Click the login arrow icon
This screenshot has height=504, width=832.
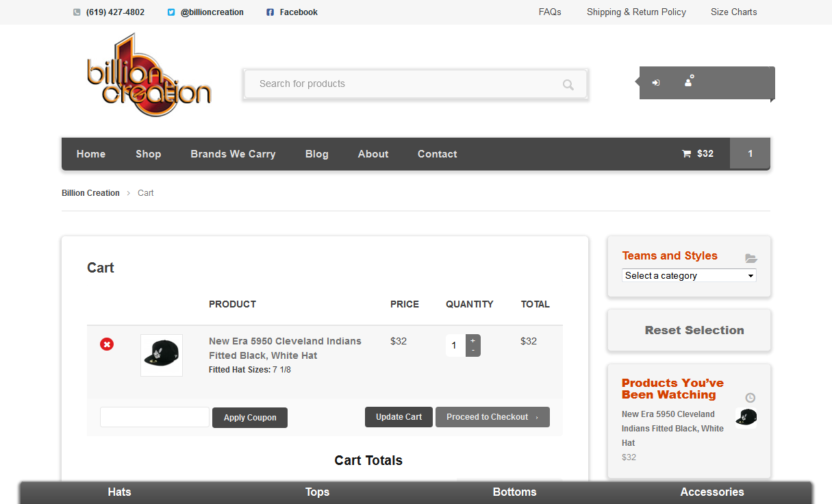pos(656,83)
